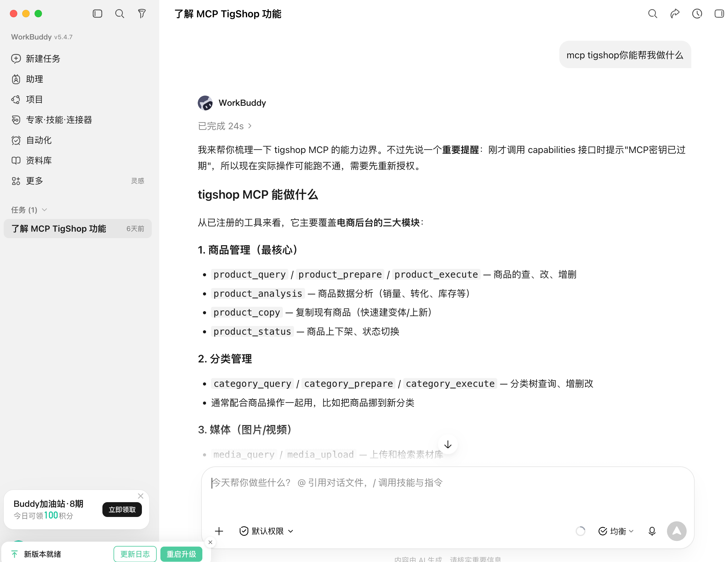Click the heading tigshop MCP 能做什么
The width and height of the screenshot is (728, 562).
[x=258, y=195]
